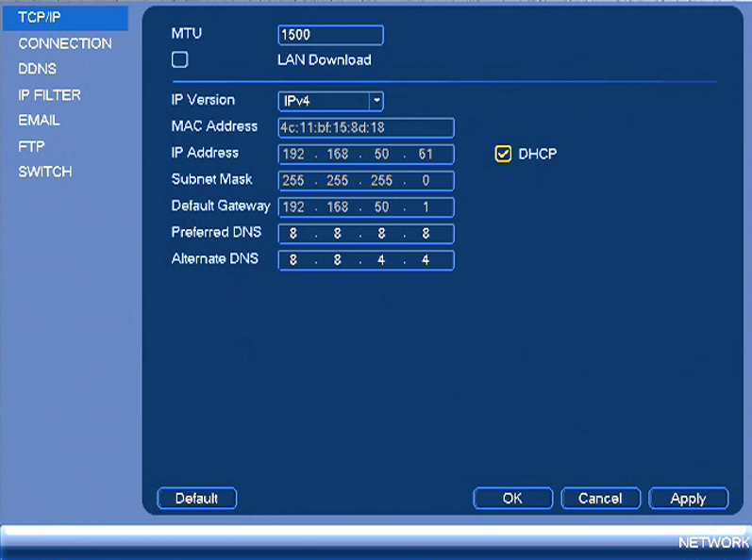The height and width of the screenshot is (560, 752).
Task: Click first 255 octet of Subnet Mask
Action: (293, 181)
